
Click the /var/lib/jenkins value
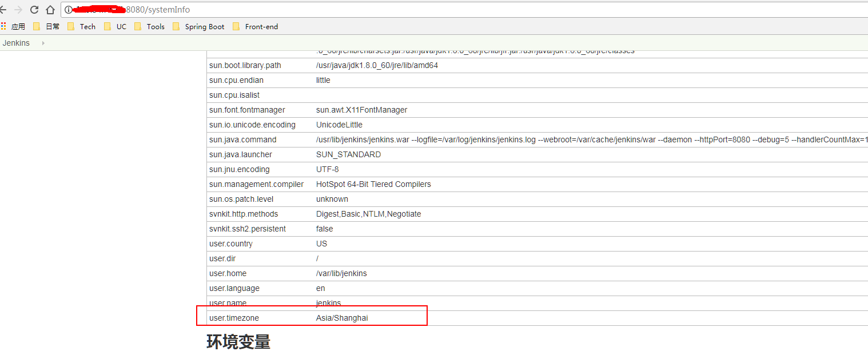click(x=341, y=273)
